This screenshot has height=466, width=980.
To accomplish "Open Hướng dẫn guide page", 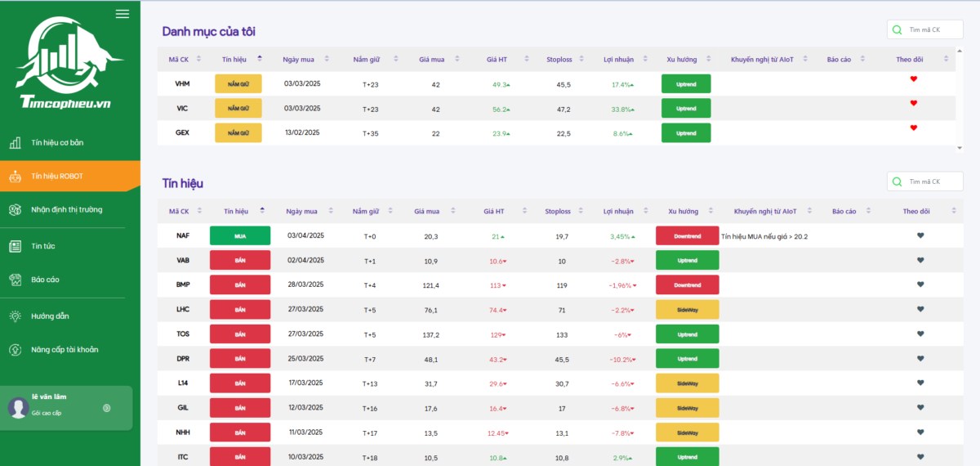I will (50, 316).
